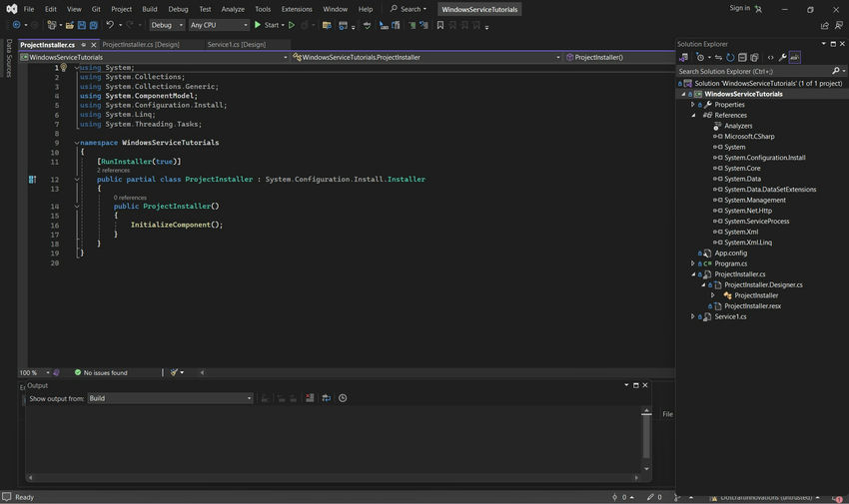Collapse the References node
The width and height of the screenshot is (849, 504).
693,115
